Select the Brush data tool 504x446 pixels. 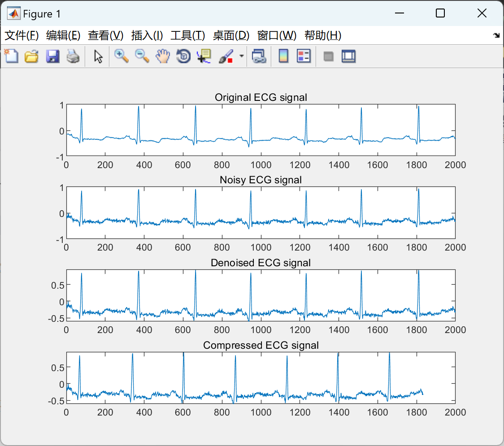226,56
